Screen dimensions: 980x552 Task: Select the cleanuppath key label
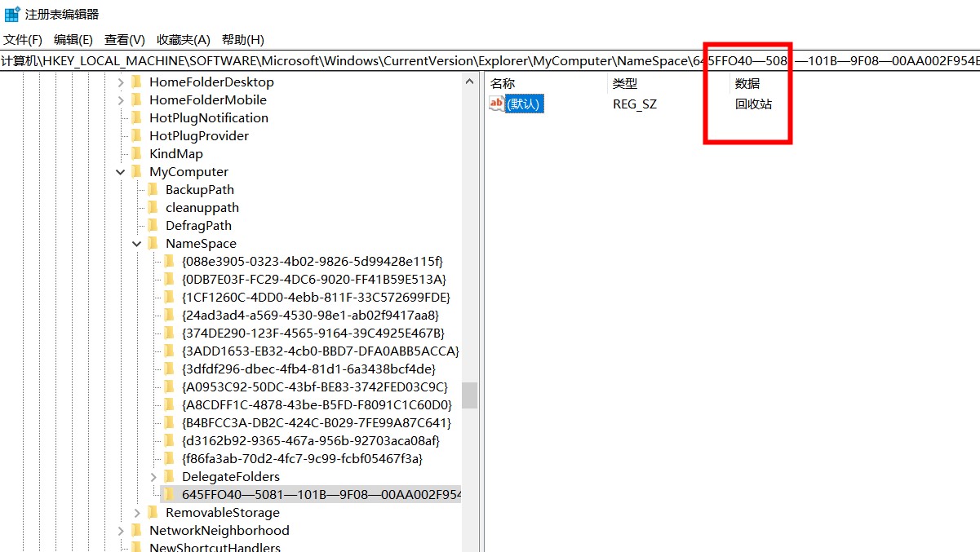pyautogui.click(x=202, y=207)
